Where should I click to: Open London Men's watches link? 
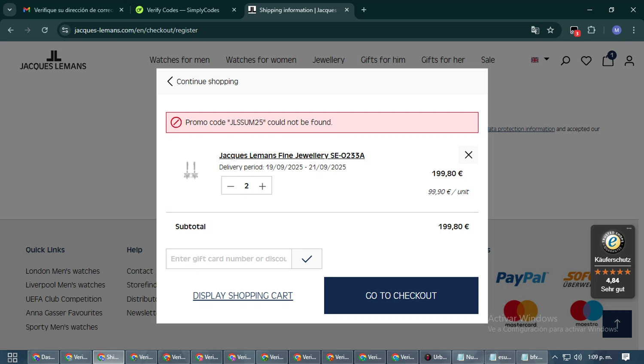click(x=63, y=271)
